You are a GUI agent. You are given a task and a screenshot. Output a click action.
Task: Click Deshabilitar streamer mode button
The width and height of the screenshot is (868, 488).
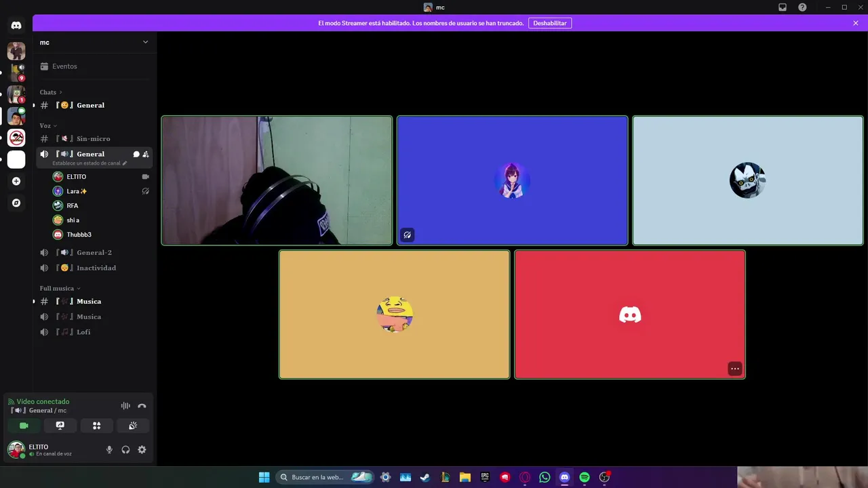pyautogui.click(x=550, y=23)
